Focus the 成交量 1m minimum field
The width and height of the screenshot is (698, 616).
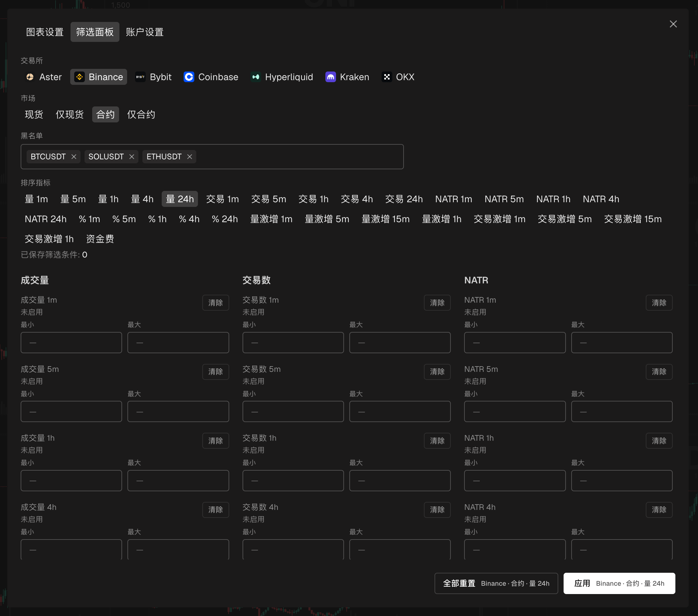coord(72,343)
